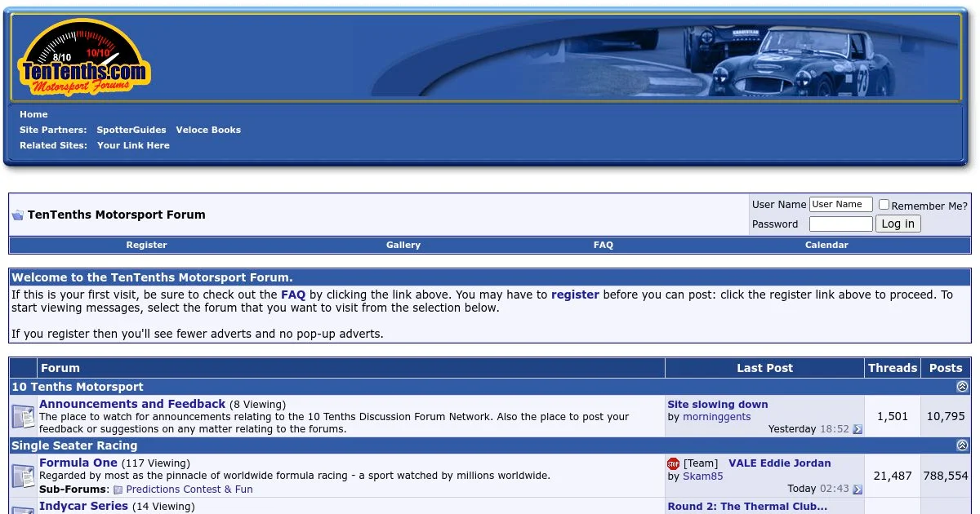Click the 788,554 posts count cell

point(946,476)
